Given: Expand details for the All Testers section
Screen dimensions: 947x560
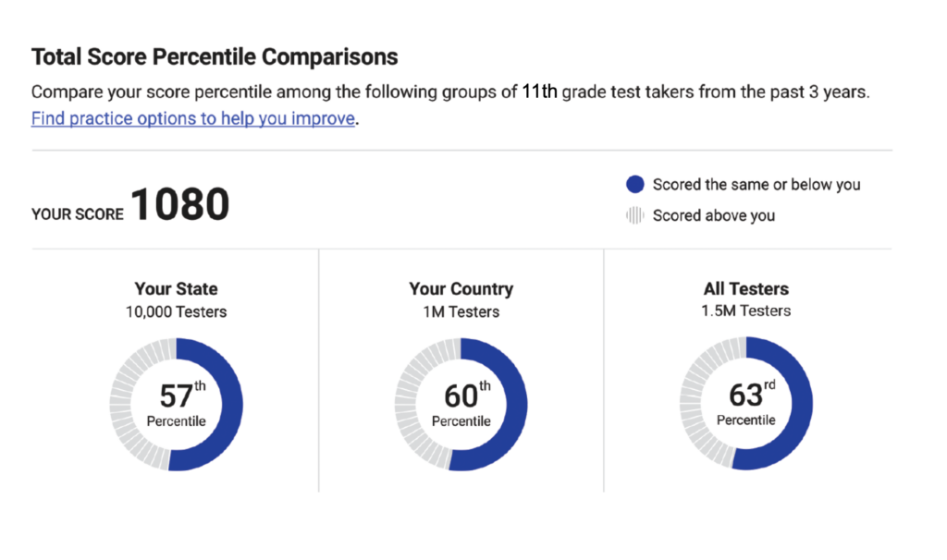Looking at the screenshot, I should [x=745, y=288].
